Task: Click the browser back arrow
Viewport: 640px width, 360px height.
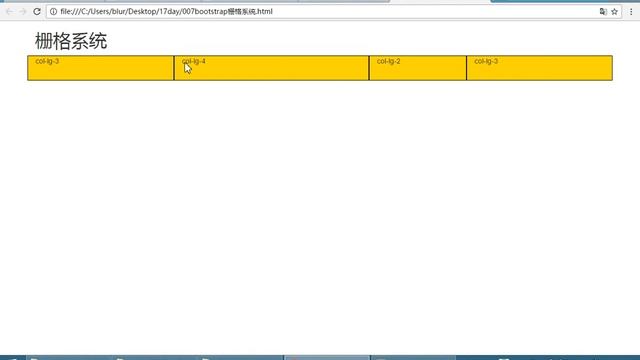Action: pyautogui.click(x=9, y=11)
